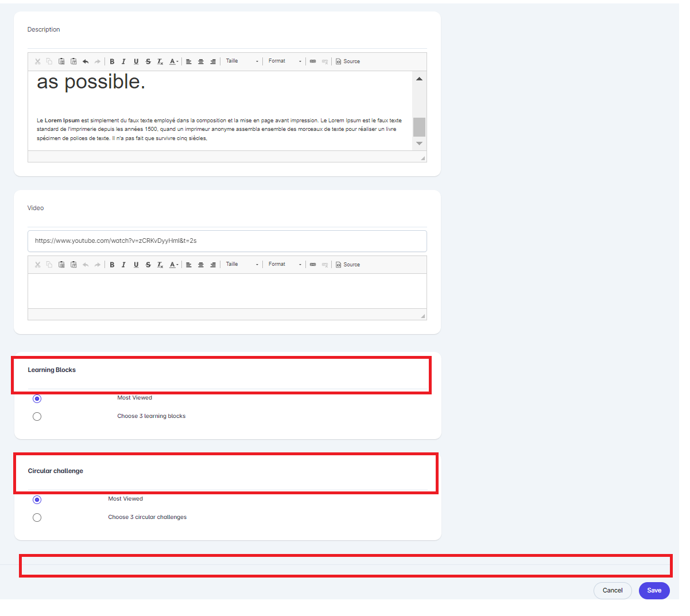690x616 pixels.
Task: Insert link using Description editor toolbar icon
Action: (x=313, y=61)
